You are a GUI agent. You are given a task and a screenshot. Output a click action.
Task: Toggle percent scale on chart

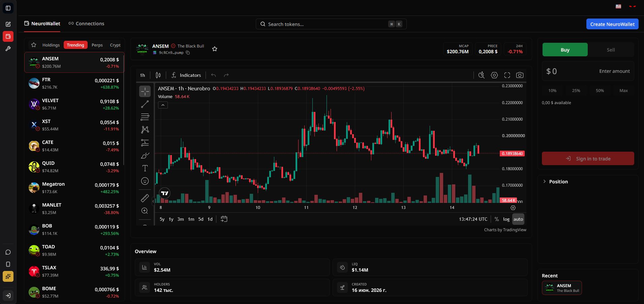[496, 219]
